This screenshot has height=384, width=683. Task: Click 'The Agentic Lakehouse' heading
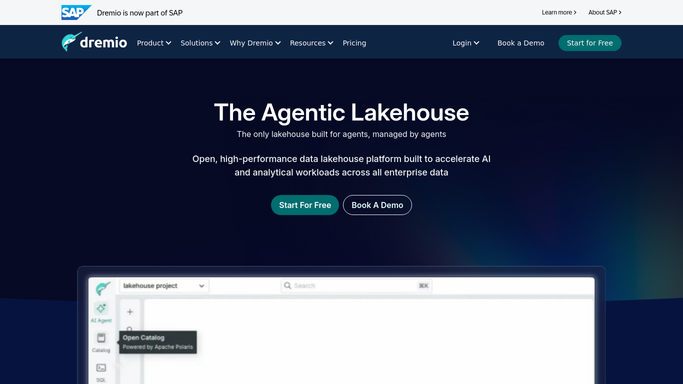(x=342, y=112)
